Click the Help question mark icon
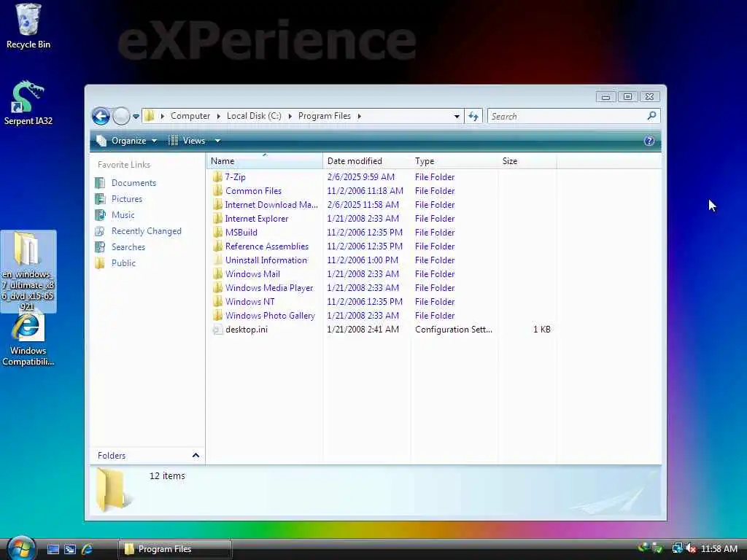 (x=649, y=141)
